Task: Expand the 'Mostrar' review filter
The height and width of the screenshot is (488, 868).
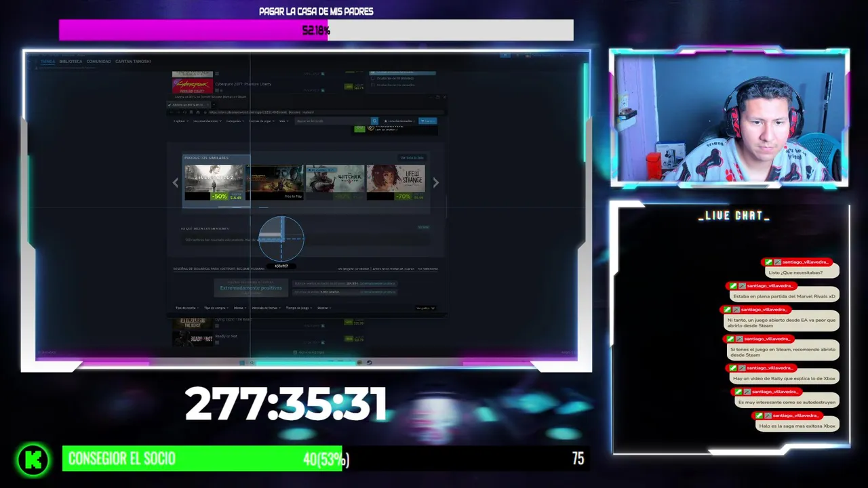Action: click(x=324, y=308)
